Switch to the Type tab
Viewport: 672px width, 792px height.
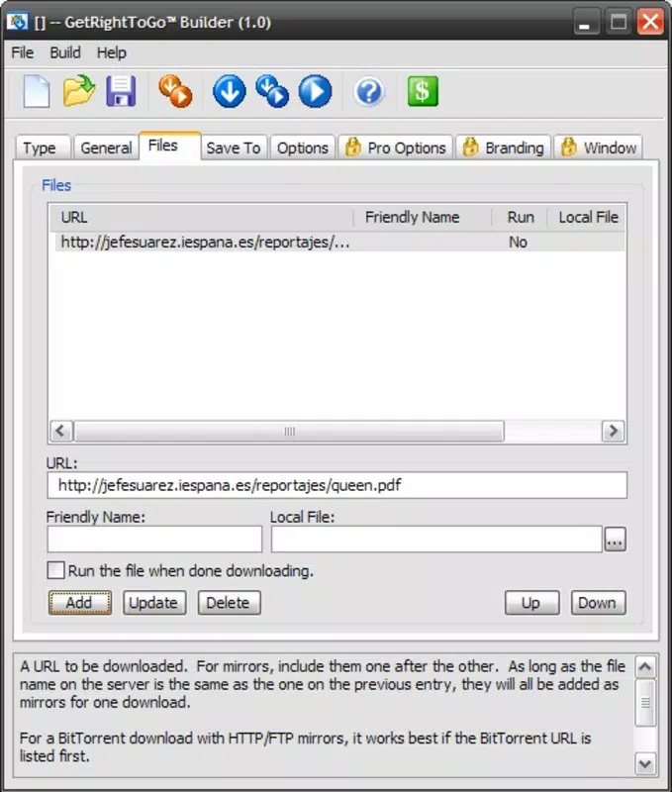click(43, 148)
